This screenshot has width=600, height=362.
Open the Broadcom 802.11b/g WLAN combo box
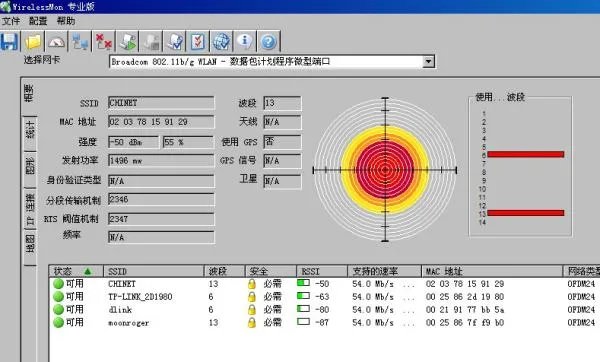(272, 61)
